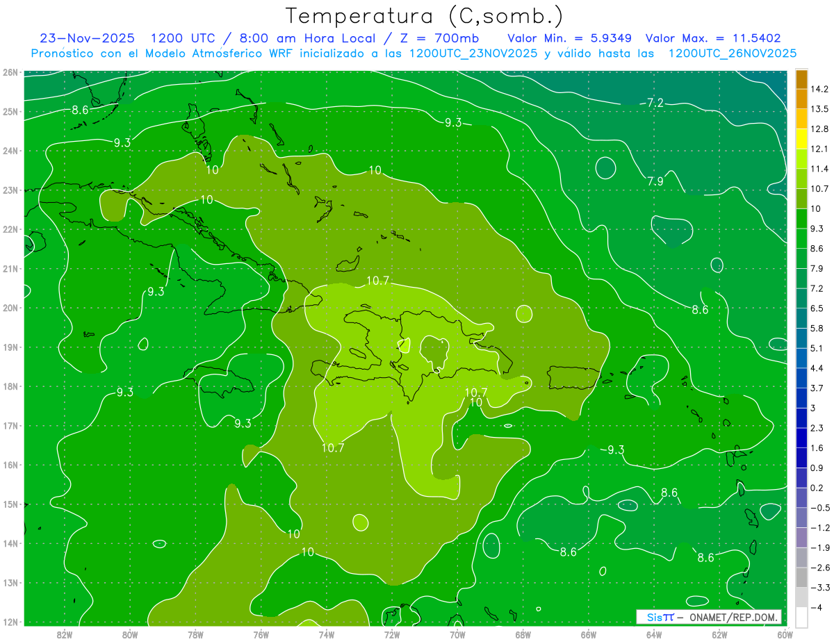Click the 1.6 colorbar scale label

click(817, 448)
